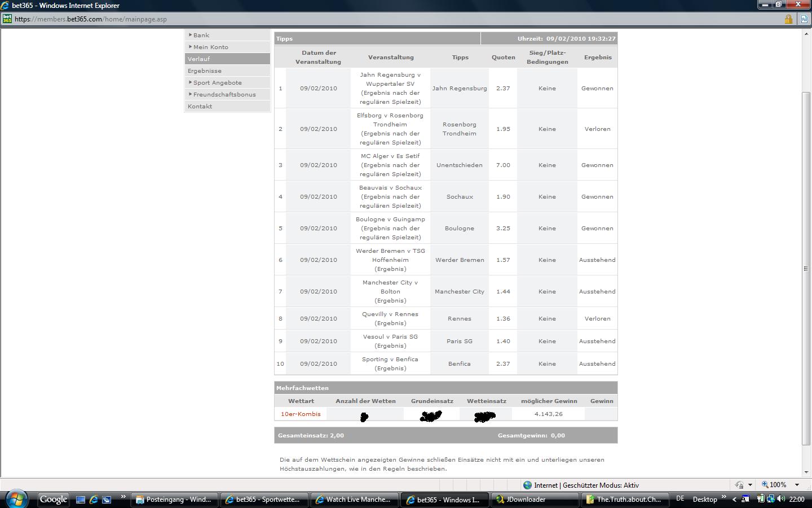Click the power/battery tray icon
Screen dimensions: 812x508
click(761, 499)
